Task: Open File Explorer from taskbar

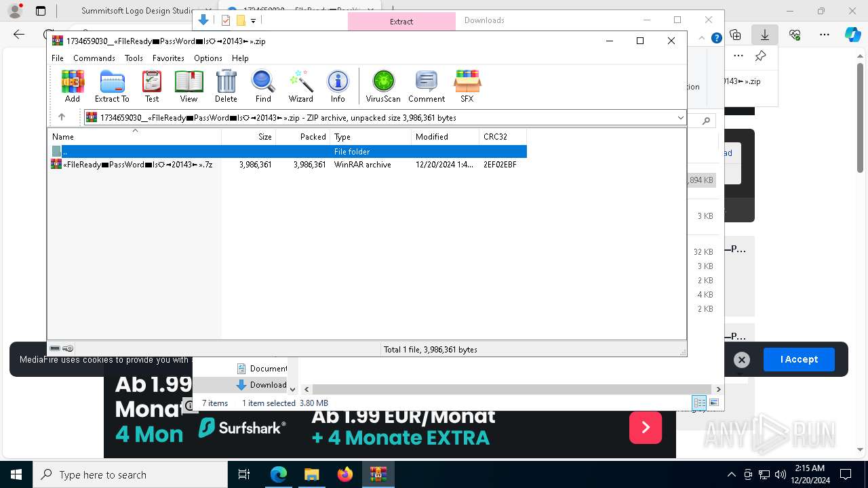Action: tap(311, 474)
